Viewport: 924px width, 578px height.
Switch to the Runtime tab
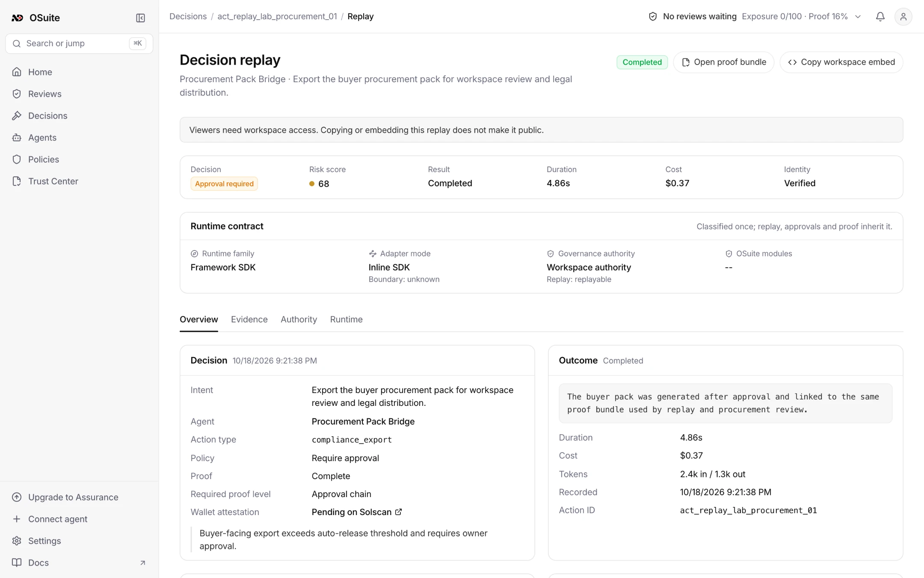pyautogui.click(x=346, y=319)
